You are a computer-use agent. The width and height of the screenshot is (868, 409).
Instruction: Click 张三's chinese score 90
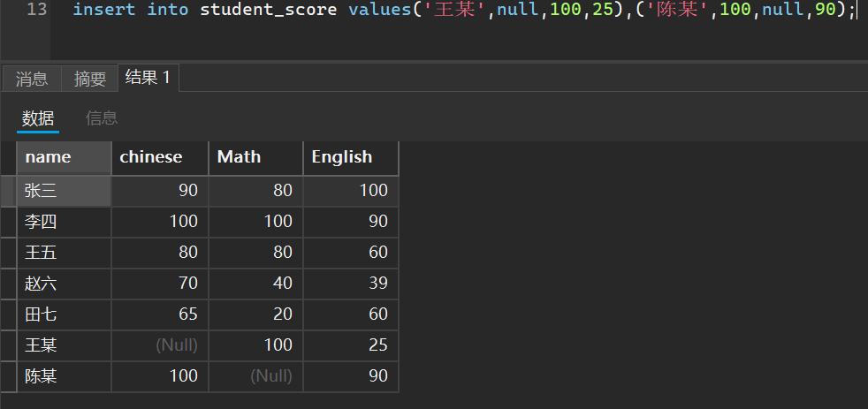(x=160, y=191)
